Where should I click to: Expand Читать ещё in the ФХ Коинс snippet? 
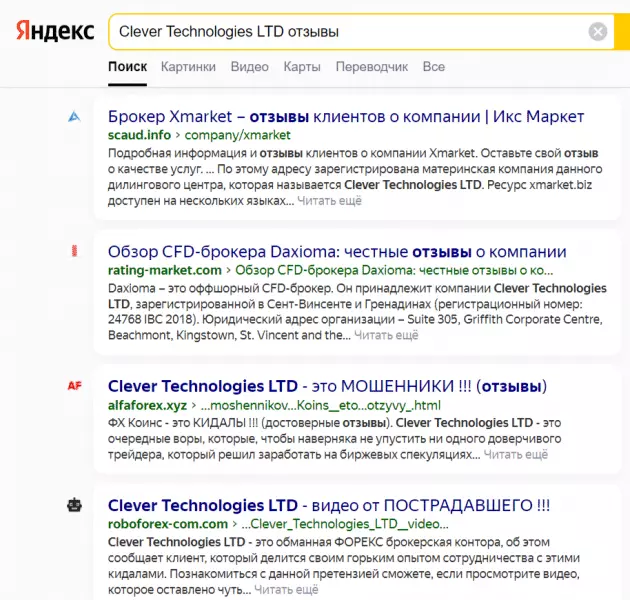516,455
